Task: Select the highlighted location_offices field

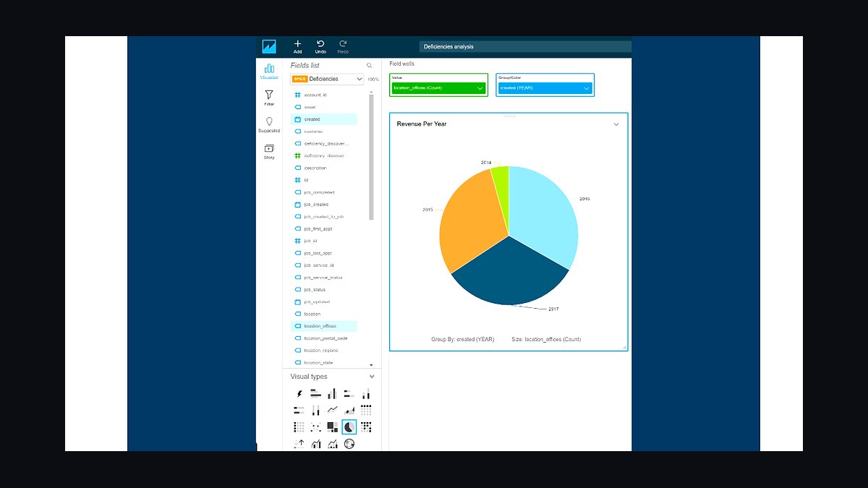Action: pos(323,326)
